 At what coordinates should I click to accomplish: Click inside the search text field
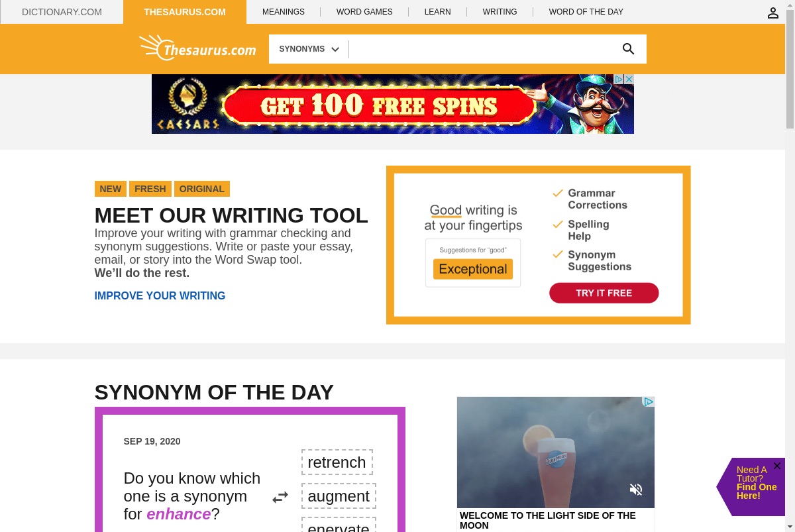click(482, 49)
